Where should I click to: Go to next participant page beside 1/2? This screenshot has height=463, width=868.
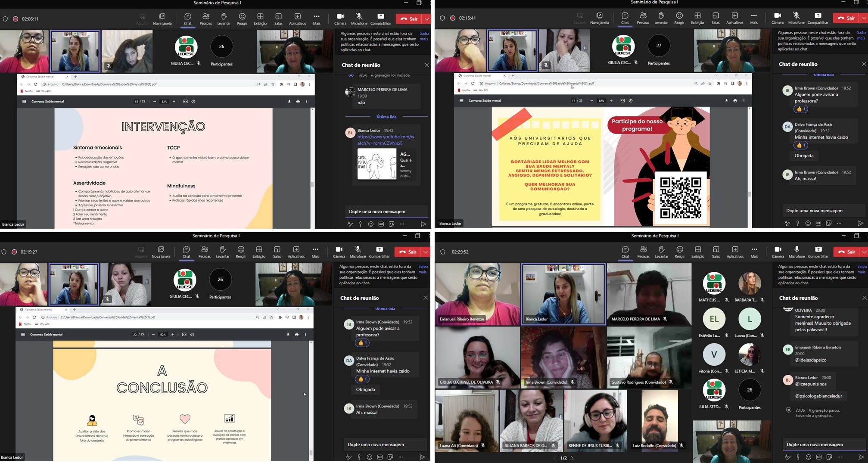click(x=572, y=458)
